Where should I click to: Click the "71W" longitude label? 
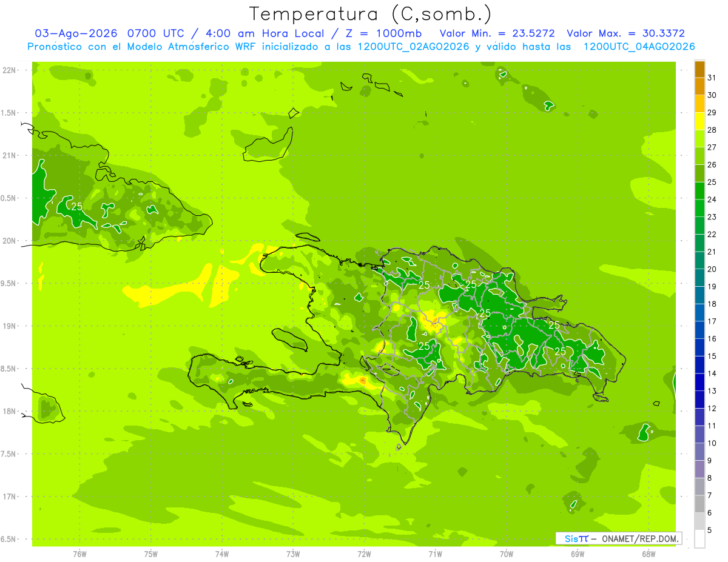pos(435,554)
